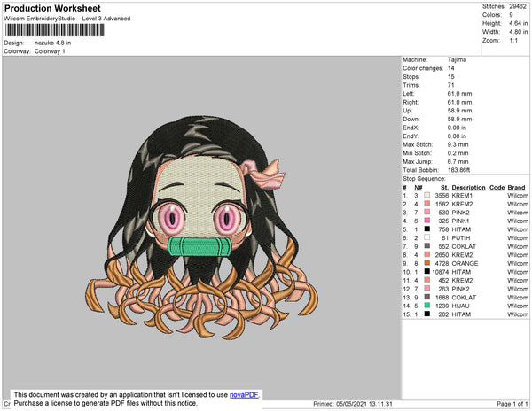Click the 'Colorway 1' value
Screen dimensions: 532x411
coord(50,51)
